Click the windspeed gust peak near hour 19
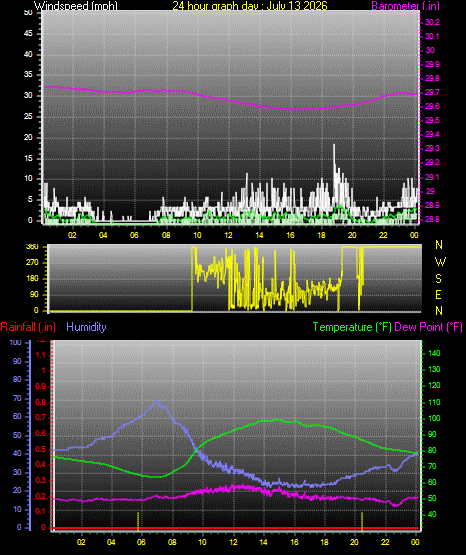Viewport: 466px width, 555px height. (x=334, y=145)
